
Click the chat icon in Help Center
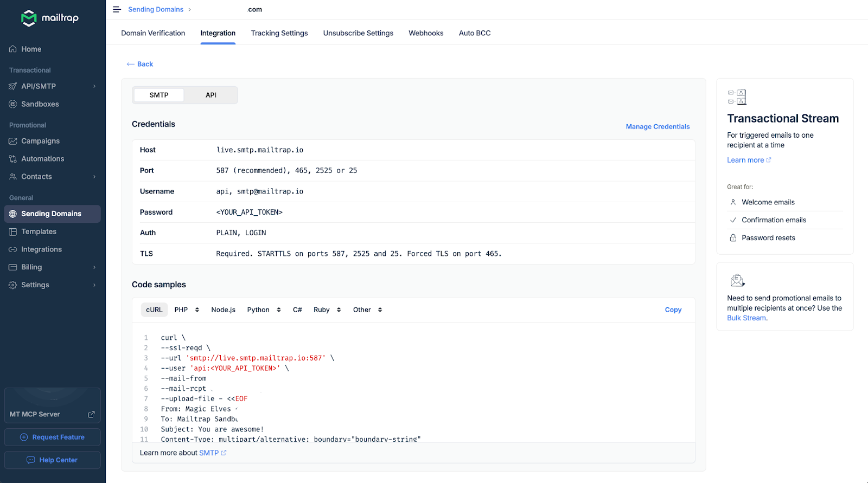tap(31, 460)
